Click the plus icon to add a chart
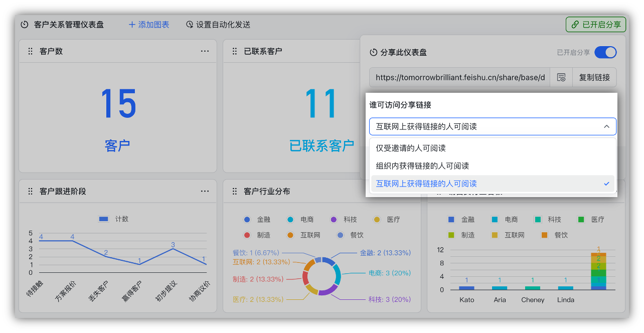Screen dimensions: 644x333 pos(131,24)
